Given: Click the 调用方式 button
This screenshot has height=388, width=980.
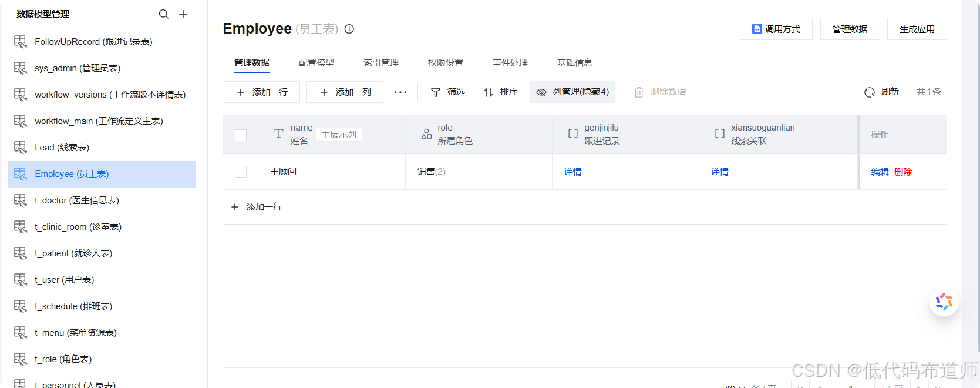Looking at the screenshot, I should coord(776,29).
